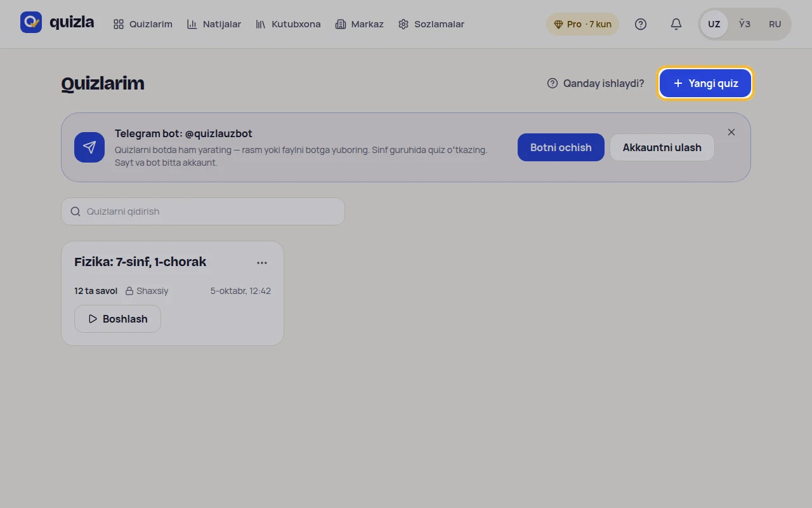812x508 pixels.
Task: Open the three-dot menu on Fizika quiz
Action: (x=262, y=262)
